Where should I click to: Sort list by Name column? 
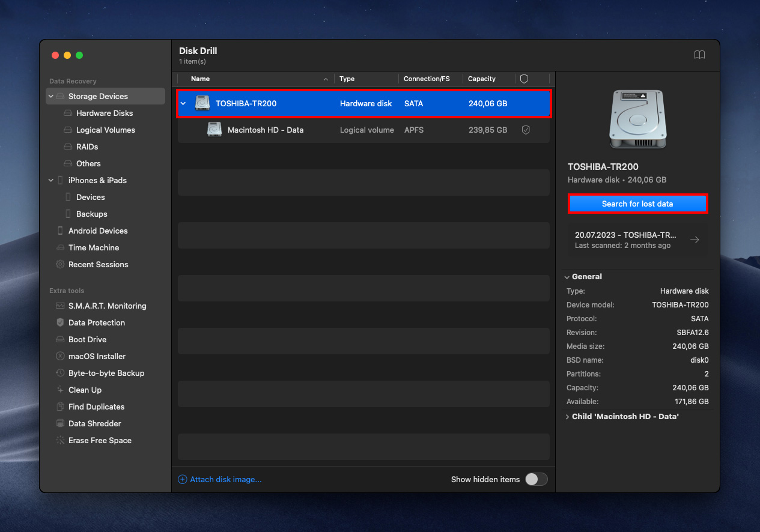[201, 79]
